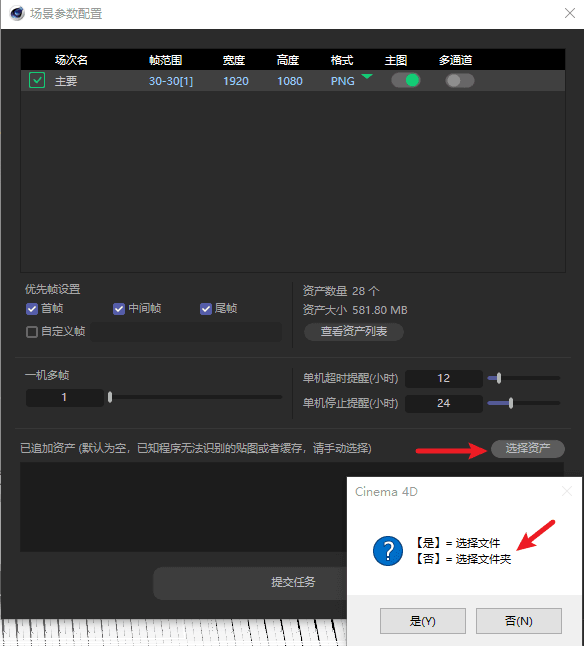584x646 pixels.
Task: Click the 单机停止提醒 value field showing 24
Action: pyautogui.click(x=444, y=403)
